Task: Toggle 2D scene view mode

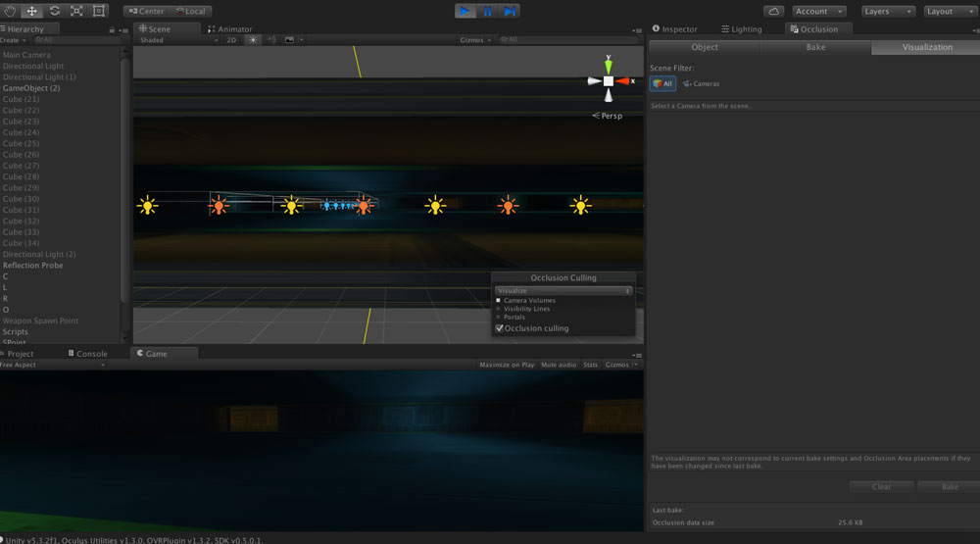Action: 231,40
